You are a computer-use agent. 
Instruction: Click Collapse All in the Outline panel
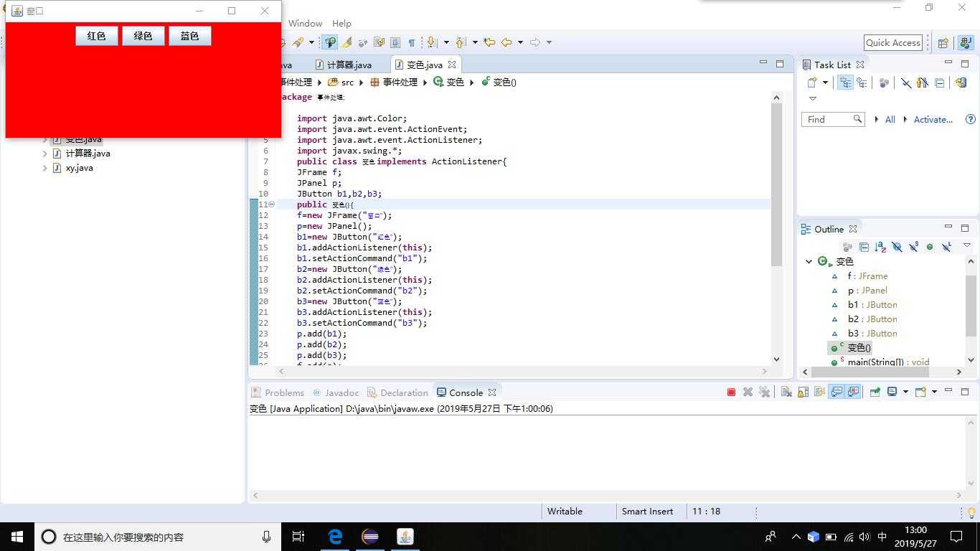864,247
